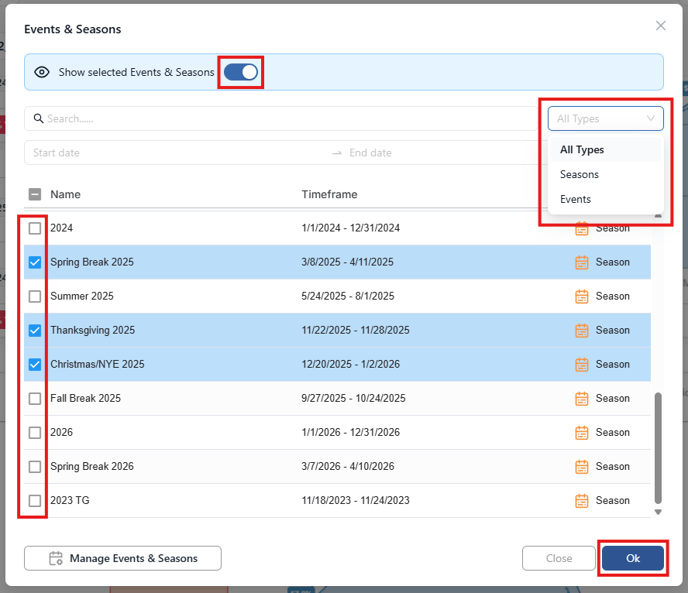The height and width of the screenshot is (593, 688).
Task: Click the Start date field
Action: pos(176,153)
